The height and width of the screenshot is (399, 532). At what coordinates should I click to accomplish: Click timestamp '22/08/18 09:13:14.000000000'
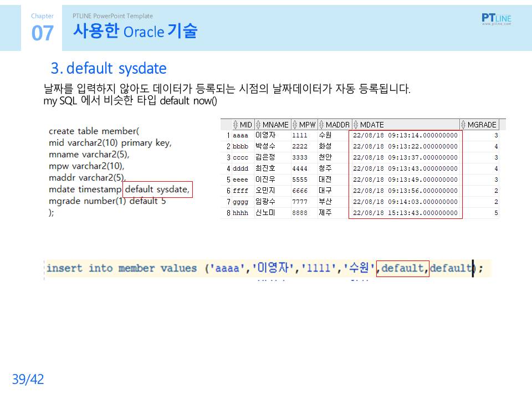[405, 135]
